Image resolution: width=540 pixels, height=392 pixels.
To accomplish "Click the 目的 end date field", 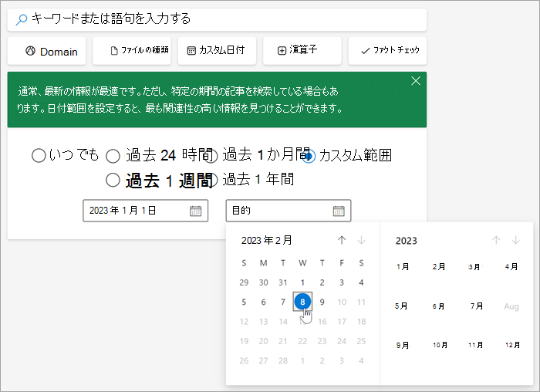I will click(x=289, y=211).
